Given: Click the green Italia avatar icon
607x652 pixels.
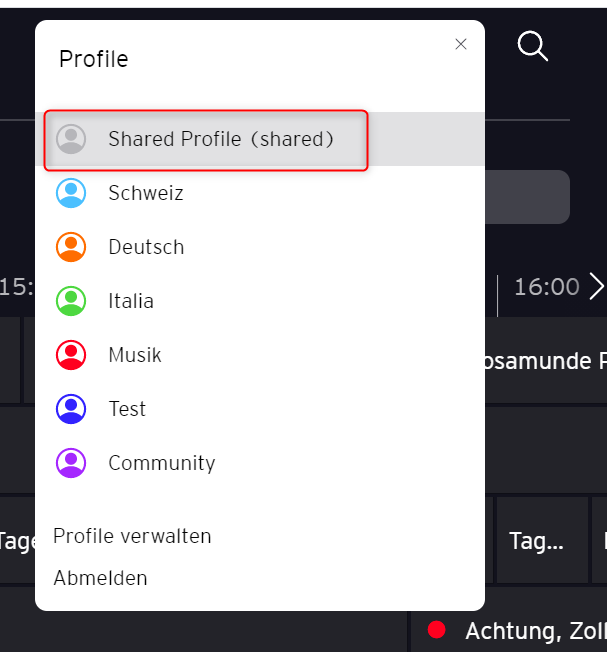Looking at the screenshot, I should (x=71, y=301).
